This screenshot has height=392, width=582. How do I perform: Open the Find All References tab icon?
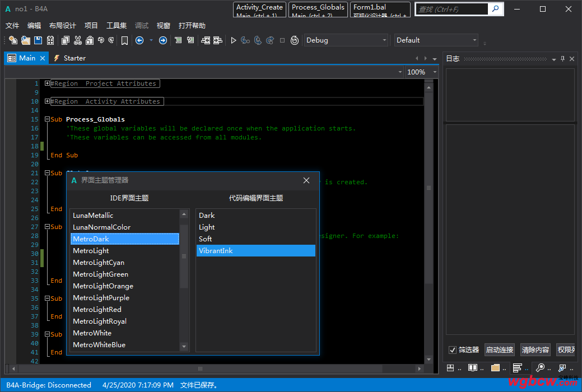[x=562, y=367]
